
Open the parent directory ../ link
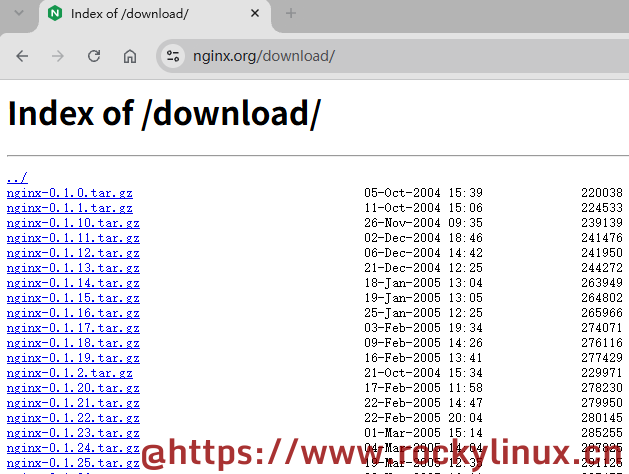tap(17, 178)
